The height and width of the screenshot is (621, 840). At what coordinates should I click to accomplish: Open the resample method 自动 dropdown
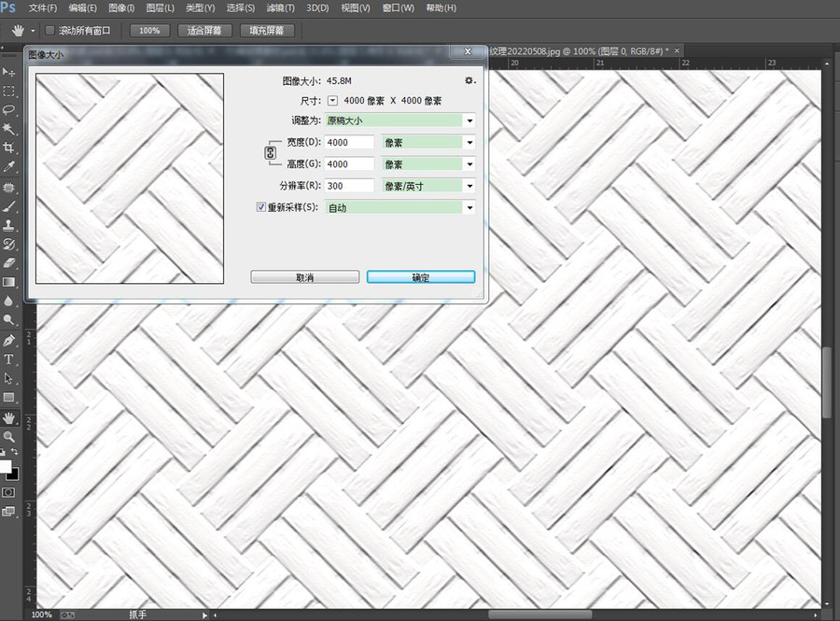[x=399, y=208]
